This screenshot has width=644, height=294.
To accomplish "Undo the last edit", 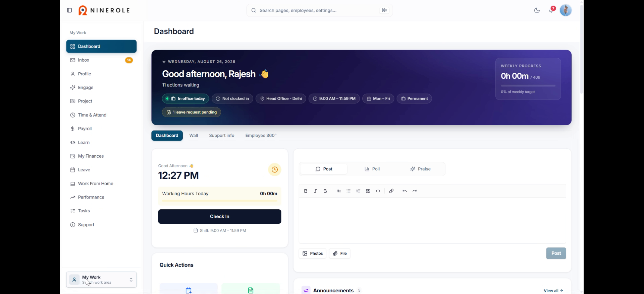I will [x=405, y=191].
